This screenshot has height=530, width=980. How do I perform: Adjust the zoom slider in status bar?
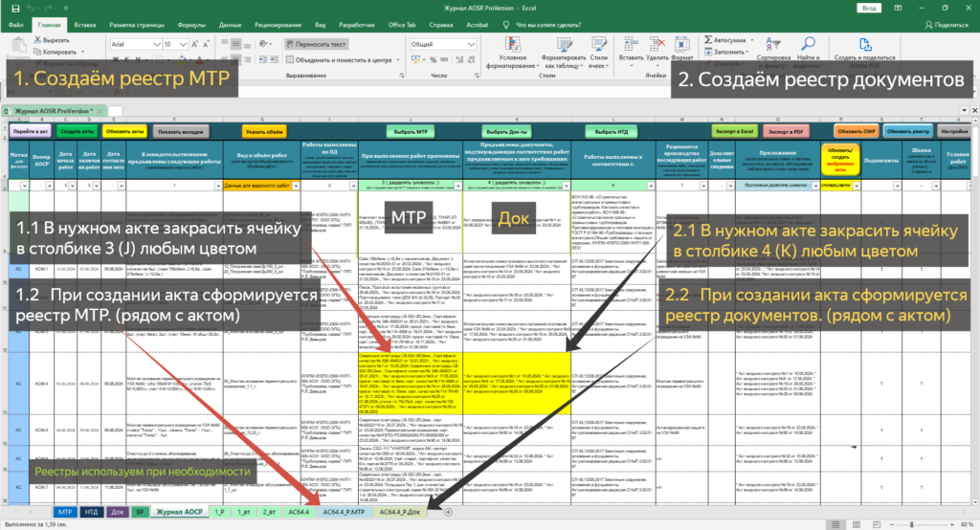click(912, 524)
